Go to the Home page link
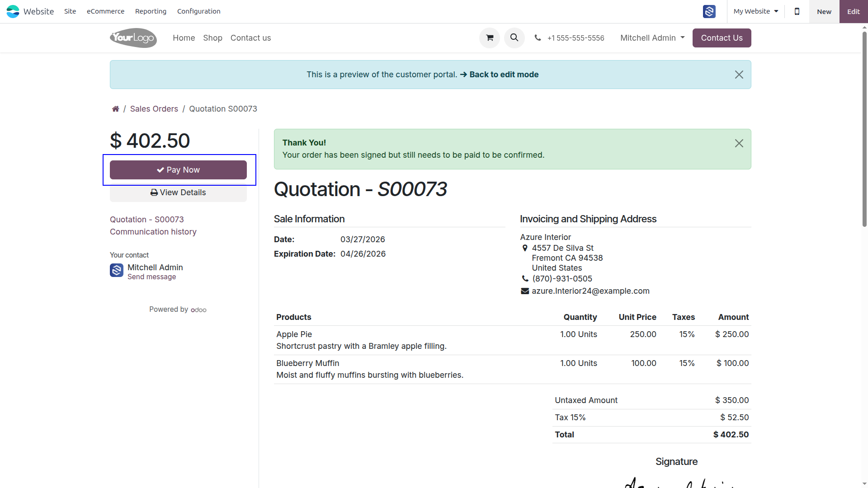Image resolution: width=868 pixels, height=488 pixels. click(x=184, y=38)
